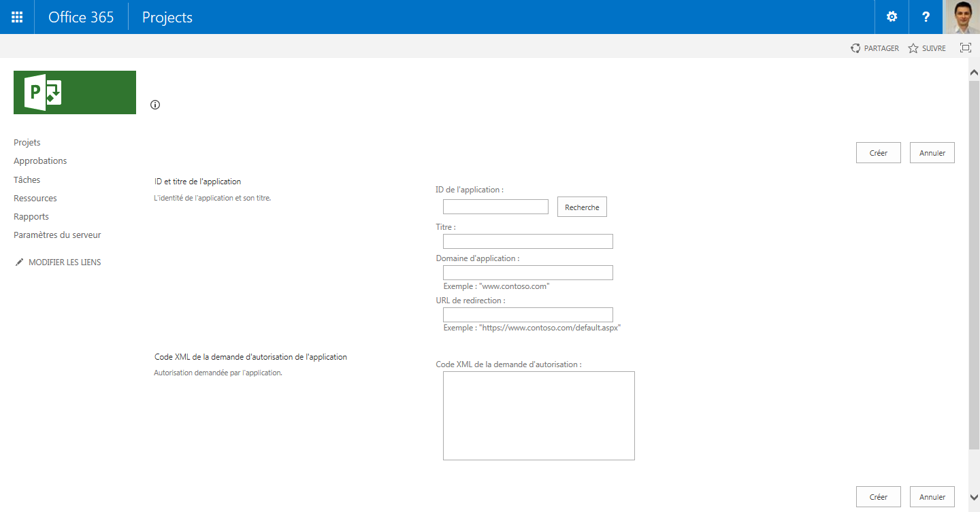Click the Partager share button
Image resolution: width=980 pixels, height=512 pixels.
click(x=875, y=48)
